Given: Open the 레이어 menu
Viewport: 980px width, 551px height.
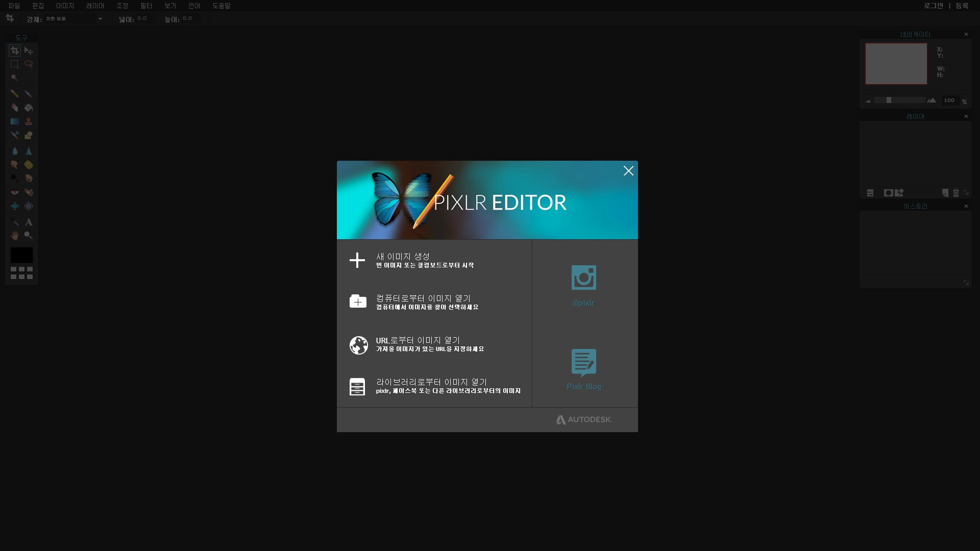Looking at the screenshot, I should (95, 6).
